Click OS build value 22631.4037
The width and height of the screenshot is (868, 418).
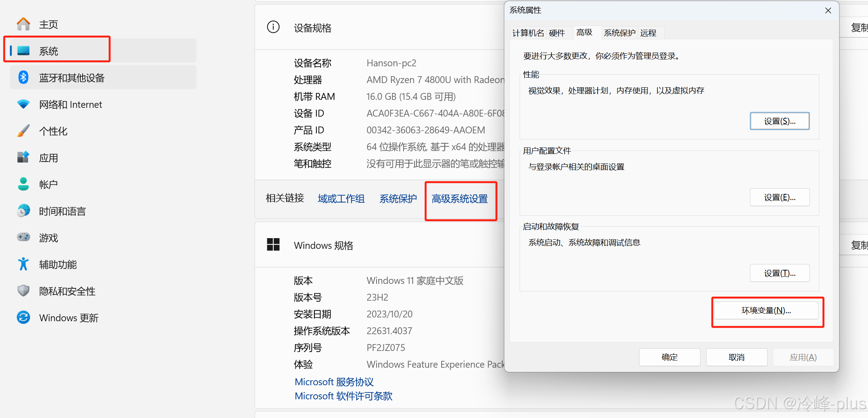(389, 331)
